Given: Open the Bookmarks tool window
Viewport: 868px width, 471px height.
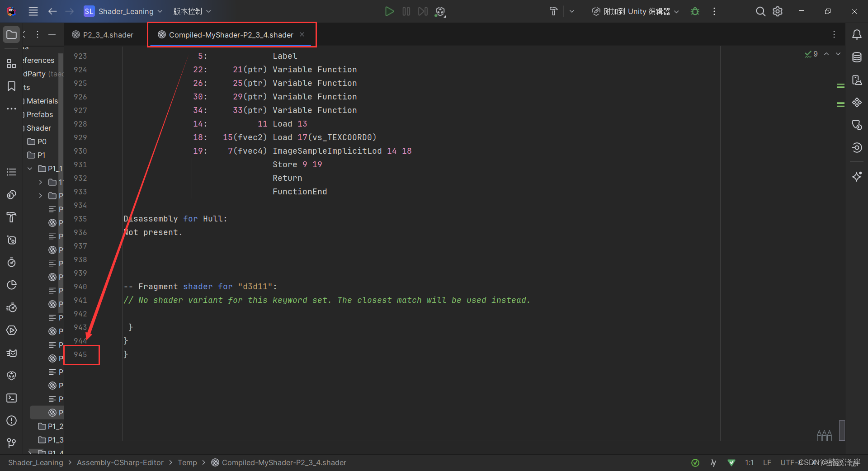Looking at the screenshot, I should (x=11, y=86).
